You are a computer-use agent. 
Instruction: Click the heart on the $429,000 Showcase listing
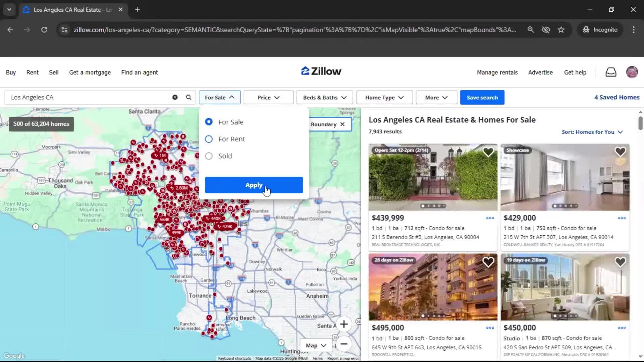[x=620, y=152]
